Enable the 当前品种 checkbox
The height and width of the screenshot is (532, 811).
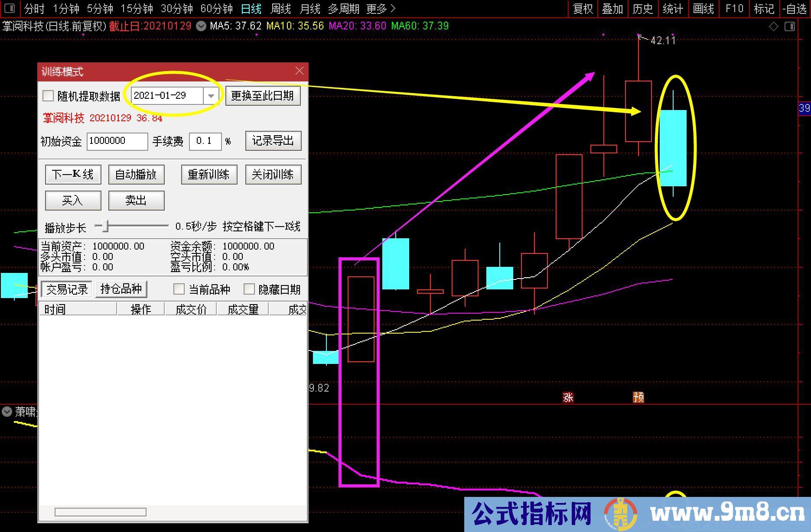[179, 289]
